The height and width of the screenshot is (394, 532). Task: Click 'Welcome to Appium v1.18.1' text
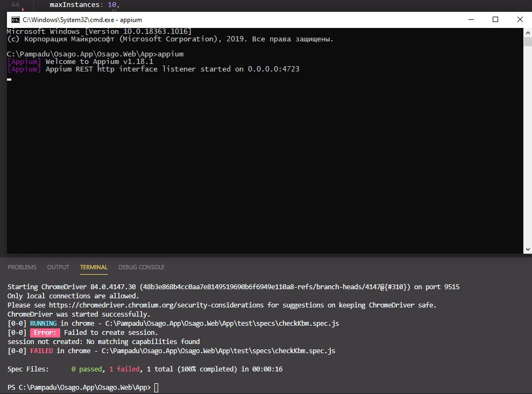click(x=100, y=61)
